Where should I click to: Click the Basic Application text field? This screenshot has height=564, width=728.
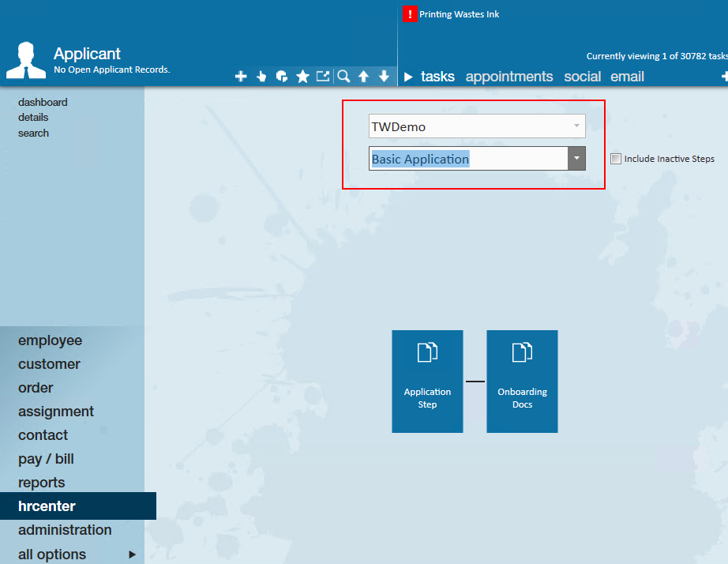click(468, 159)
